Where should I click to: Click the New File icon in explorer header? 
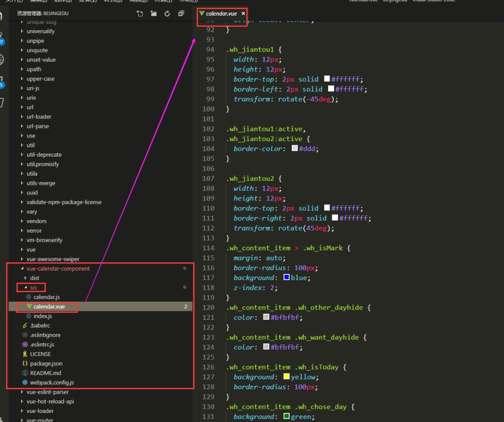140,14
